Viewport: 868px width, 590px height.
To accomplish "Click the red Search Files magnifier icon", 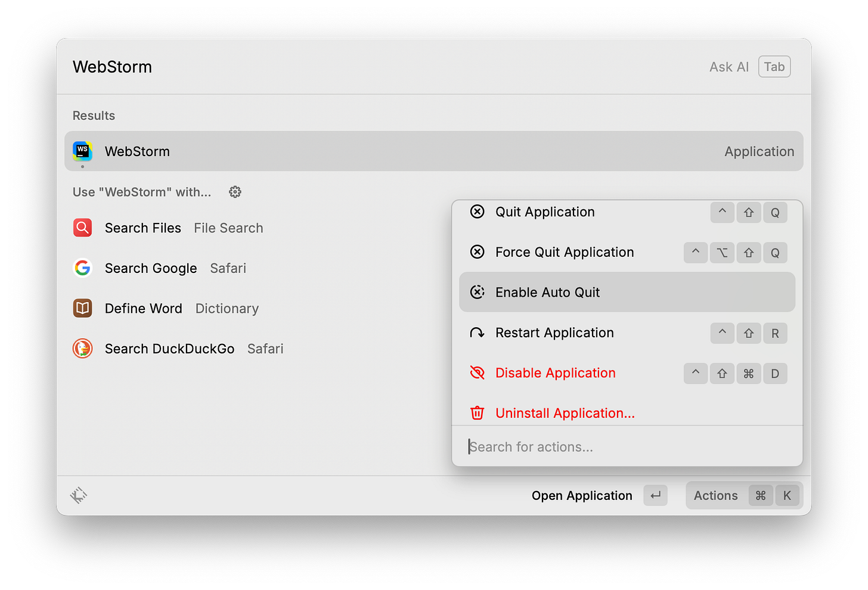I will point(82,228).
